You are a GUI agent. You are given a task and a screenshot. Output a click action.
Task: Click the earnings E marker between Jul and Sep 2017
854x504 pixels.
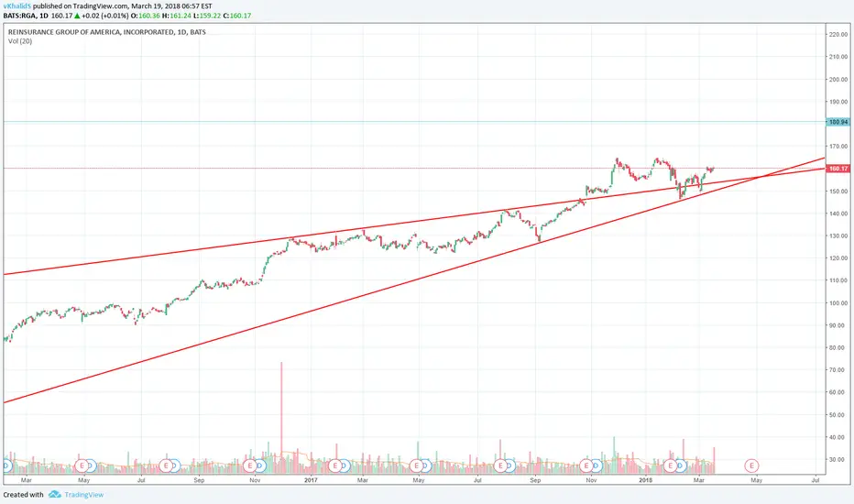pos(500,466)
